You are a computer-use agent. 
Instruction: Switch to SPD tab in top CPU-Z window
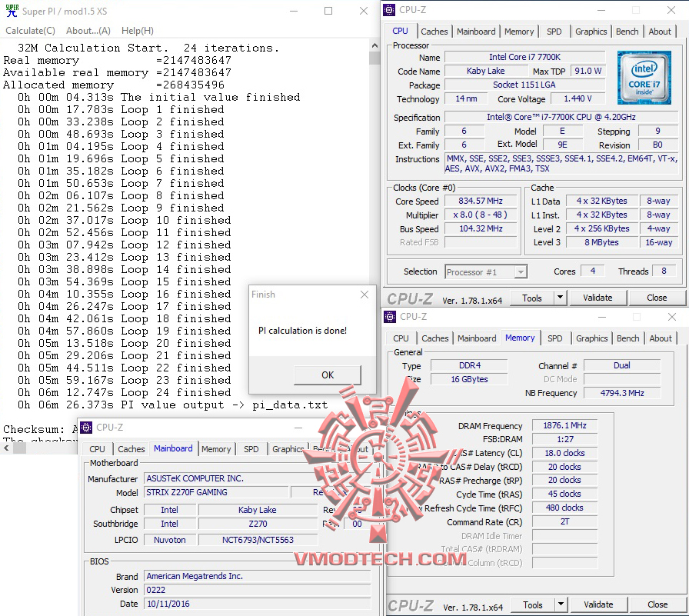554,32
